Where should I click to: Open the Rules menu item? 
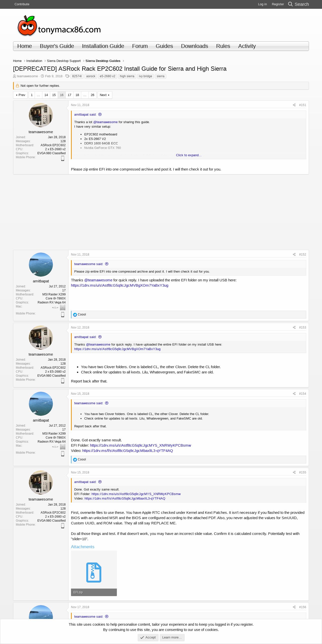(223, 46)
